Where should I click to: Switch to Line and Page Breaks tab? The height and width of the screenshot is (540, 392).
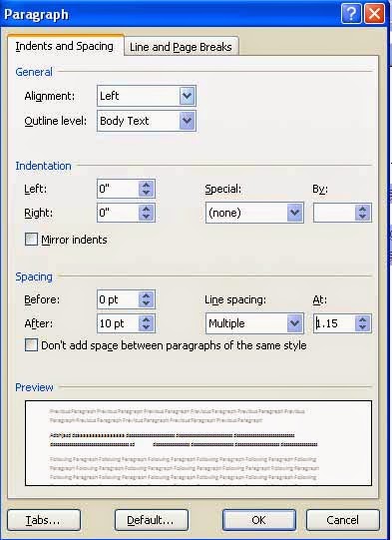[x=181, y=47]
